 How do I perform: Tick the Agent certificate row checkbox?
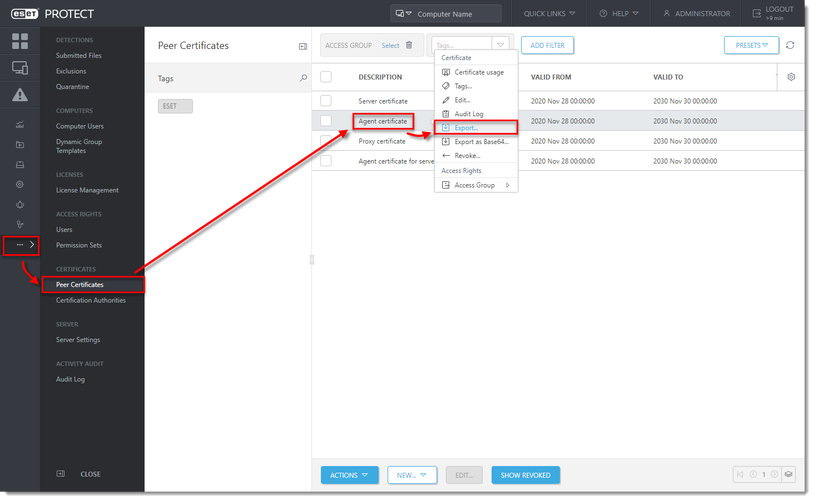[326, 121]
